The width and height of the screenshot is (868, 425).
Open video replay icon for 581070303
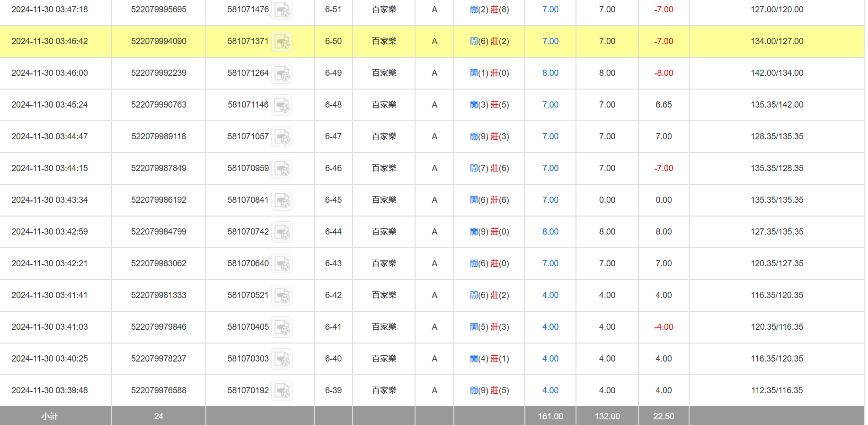282,359
